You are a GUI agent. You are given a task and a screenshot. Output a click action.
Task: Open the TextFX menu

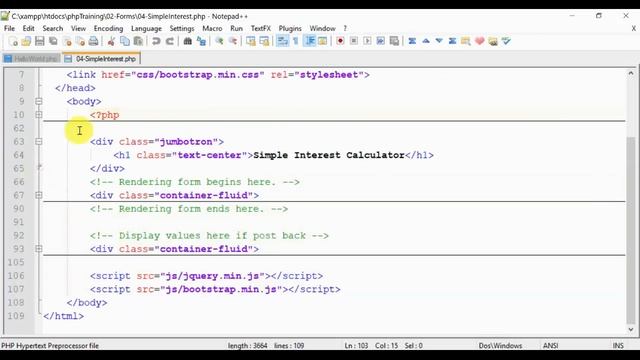tap(260, 28)
